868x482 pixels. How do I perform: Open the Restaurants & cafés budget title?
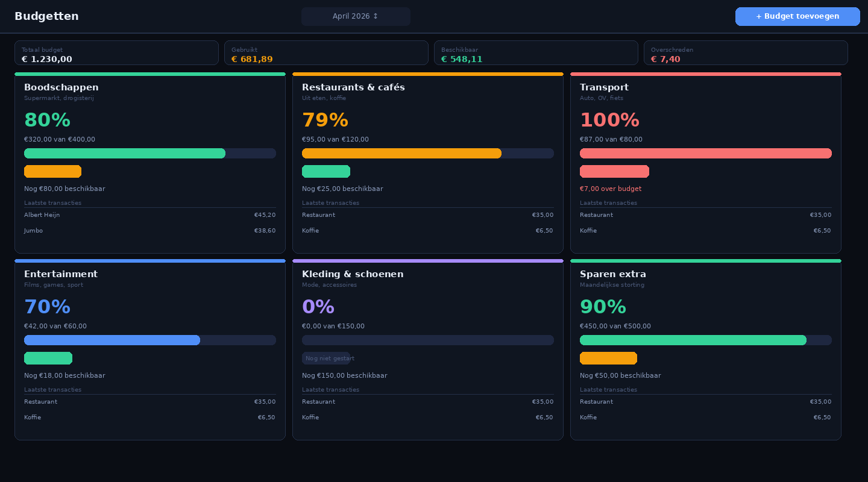(353, 88)
